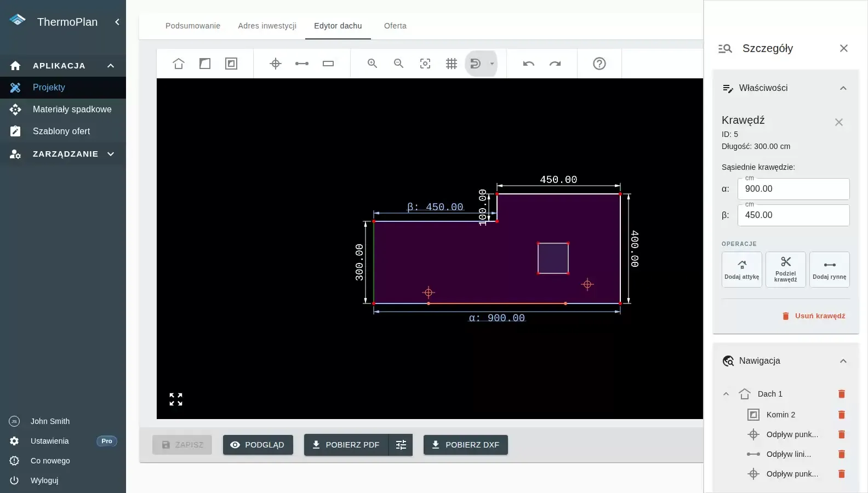Go to the Oferta tab
This screenshot has height=493, width=868.
click(395, 26)
